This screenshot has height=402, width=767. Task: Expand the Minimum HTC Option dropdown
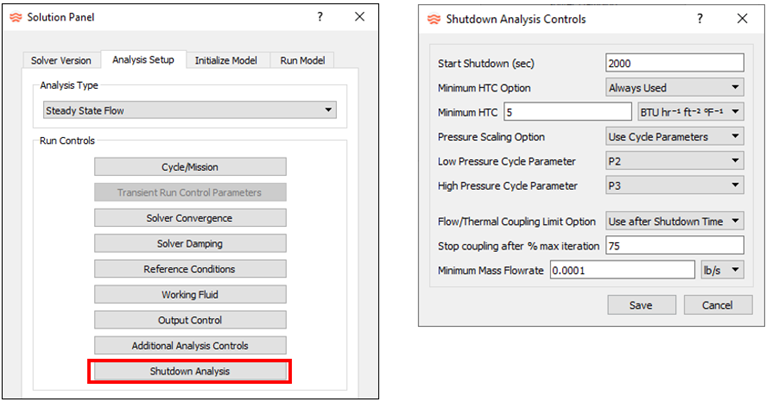[675, 88]
